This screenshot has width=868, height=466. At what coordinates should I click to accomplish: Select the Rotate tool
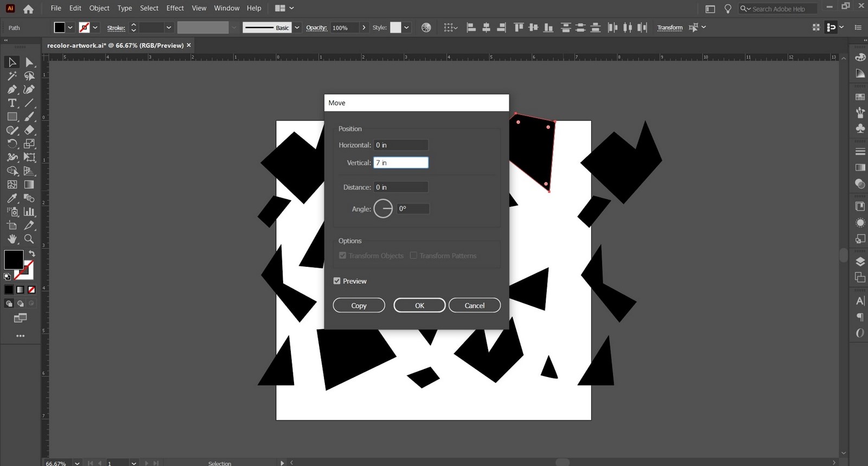pyautogui.click(x=12, y=144)
